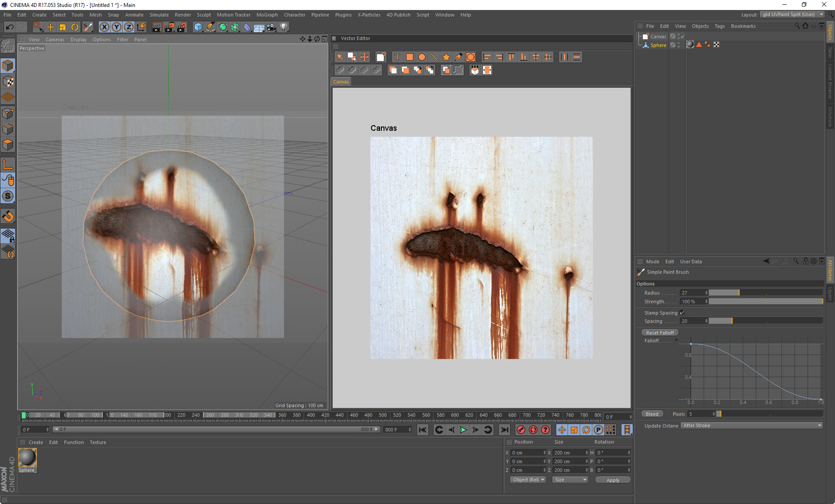Enable the Snap magnet icon

tap(8, 216)
